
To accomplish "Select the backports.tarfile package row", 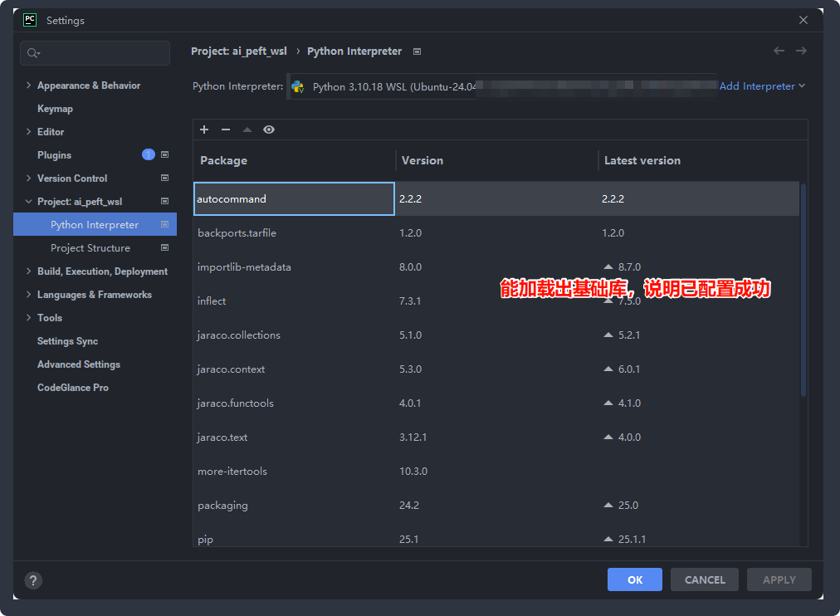I will (x=496, y=233).
